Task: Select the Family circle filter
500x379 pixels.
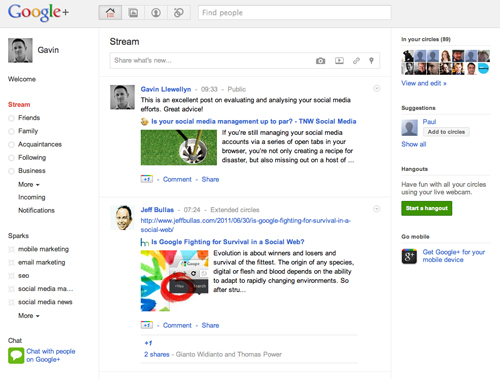Action: point(28,131)
